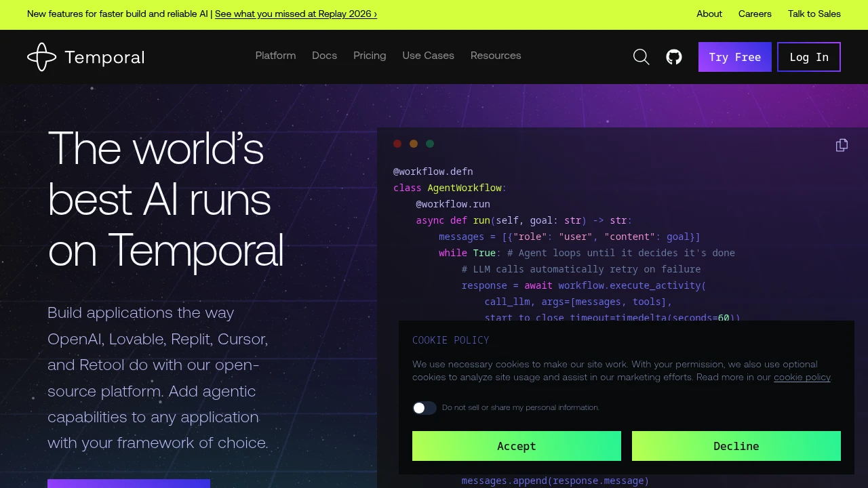Open the site search

click(x=642, y=57)
